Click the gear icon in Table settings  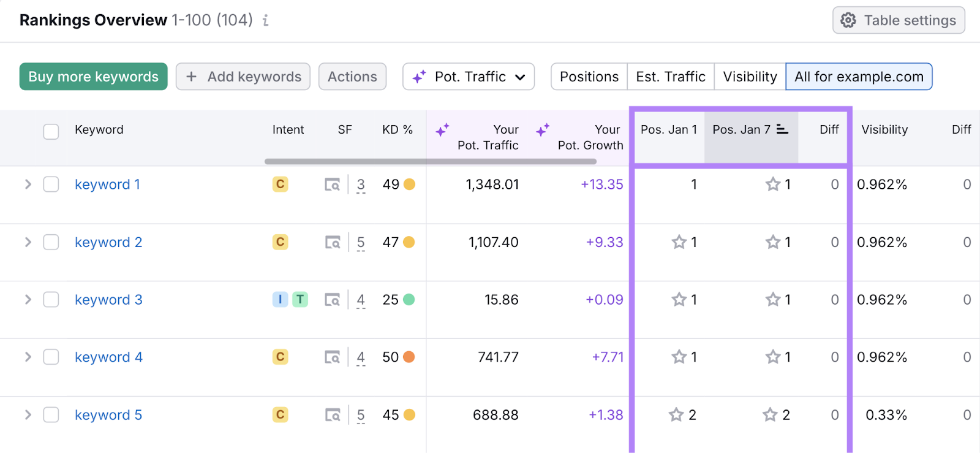848,20
